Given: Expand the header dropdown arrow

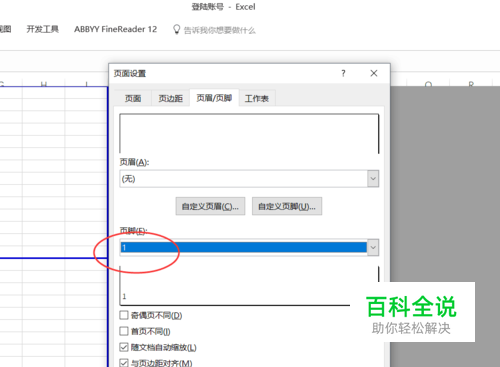Looking at the screenshot, I should click(x=373, y=179).
